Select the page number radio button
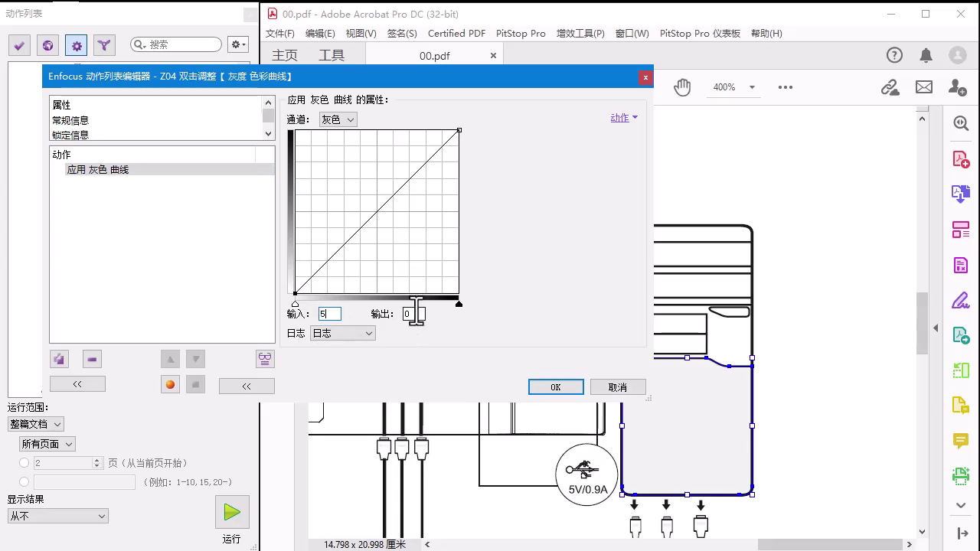 [24, 463]
